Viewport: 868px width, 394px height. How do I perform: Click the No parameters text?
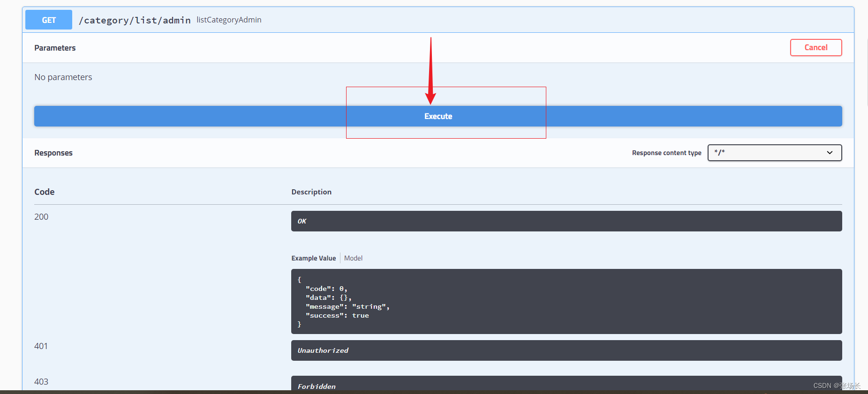(63, 77)
